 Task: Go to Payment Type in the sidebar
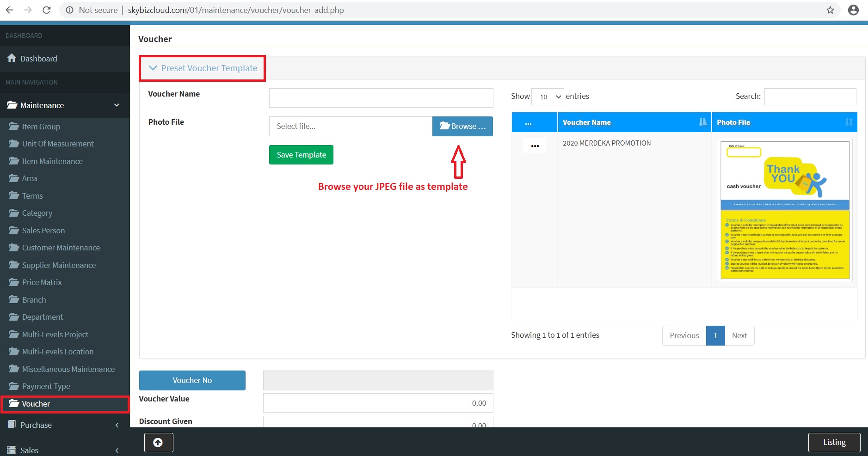click(x=46, y=386)
